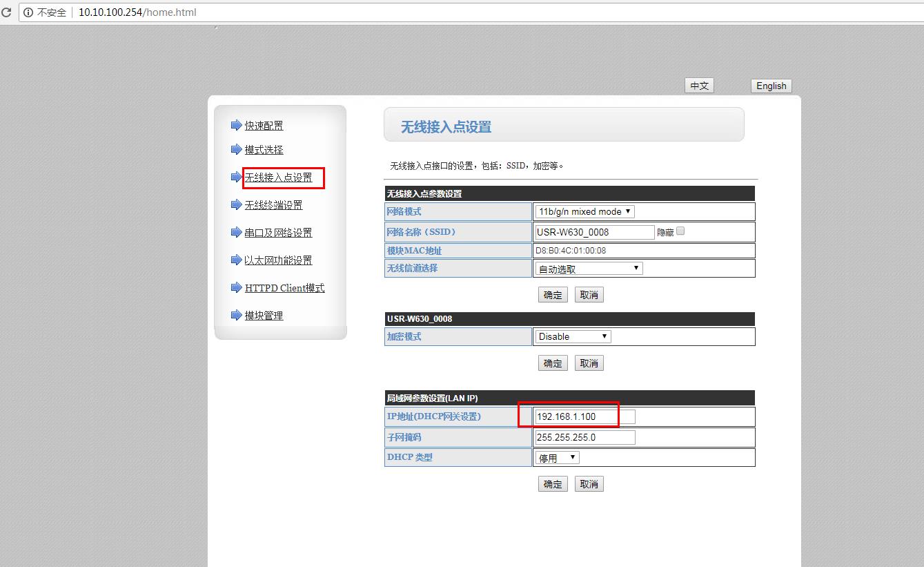
Task: Click the site security info icon
Action: pyautogui.click(x=28, y=12)
